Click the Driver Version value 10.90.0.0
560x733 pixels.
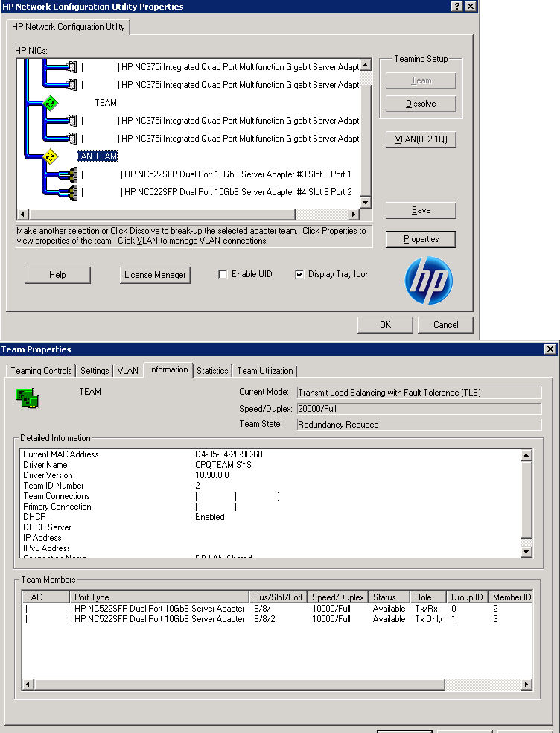pyautogui.click(x=211, y=475)
